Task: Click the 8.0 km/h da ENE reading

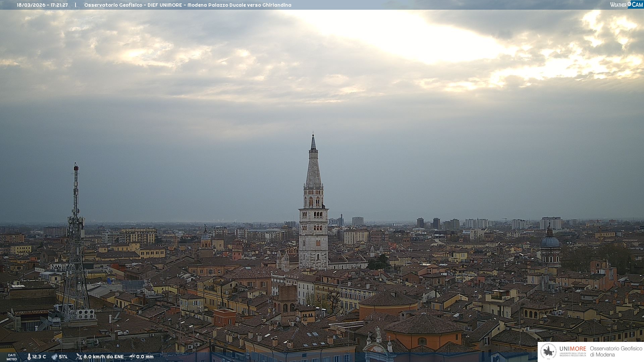Action: [103, 357]
